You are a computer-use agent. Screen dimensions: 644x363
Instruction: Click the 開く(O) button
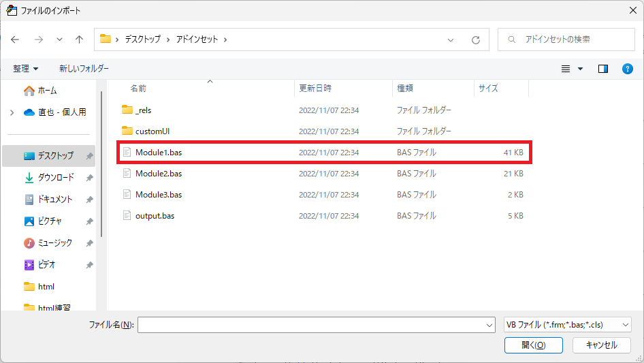(x=534, y=345)
